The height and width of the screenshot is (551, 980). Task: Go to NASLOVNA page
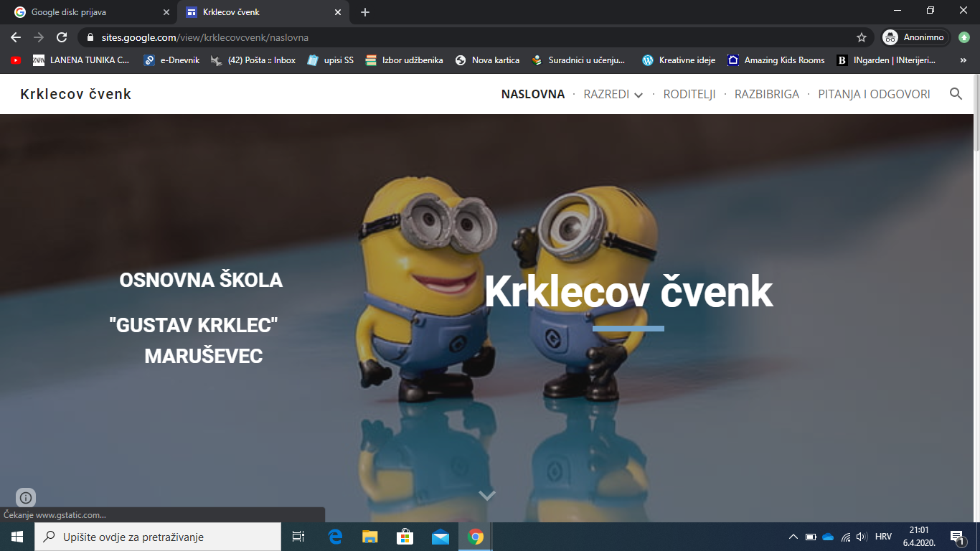[533, 94]
